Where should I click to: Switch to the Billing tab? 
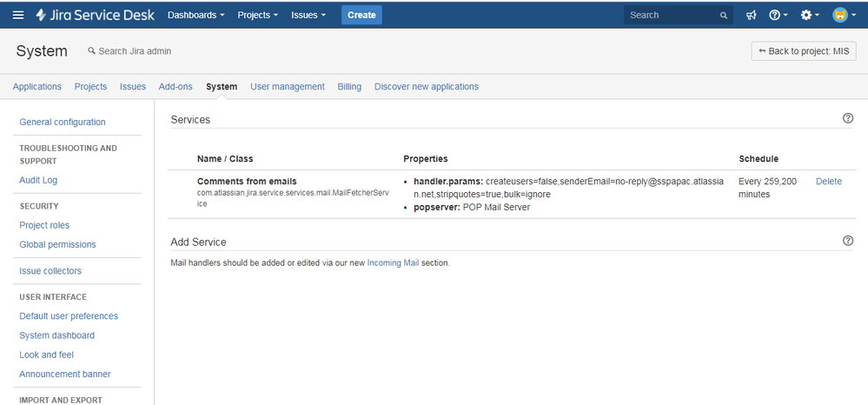click(349, 86)
